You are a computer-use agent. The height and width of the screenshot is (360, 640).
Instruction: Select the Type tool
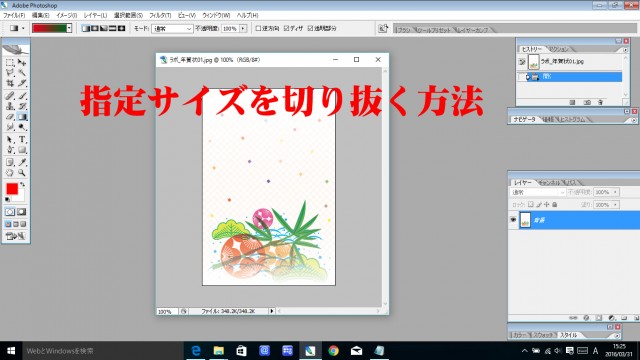[x=22, y=140]
